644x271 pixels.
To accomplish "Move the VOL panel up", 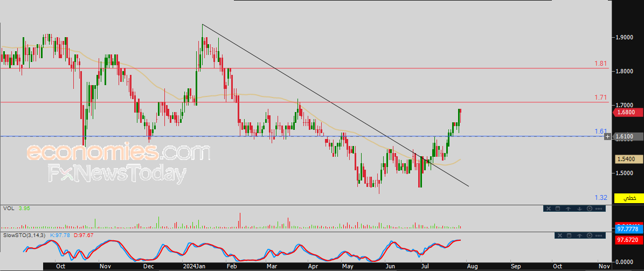I will (568, 209).
